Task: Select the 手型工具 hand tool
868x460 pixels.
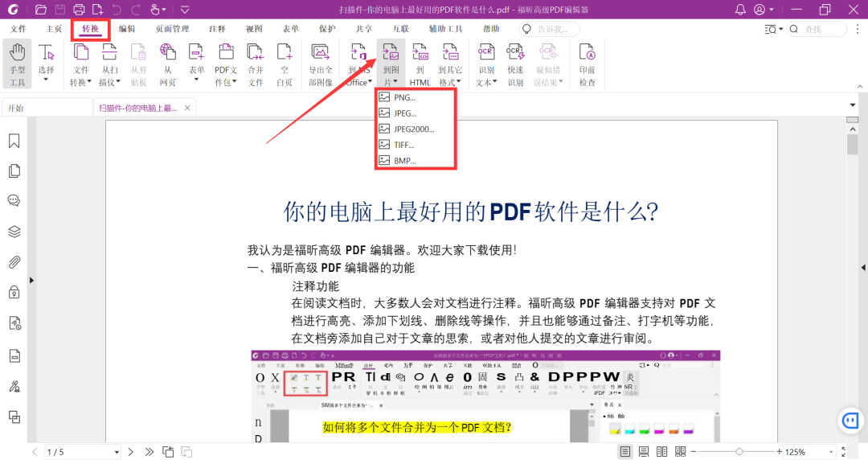Action: click(x=17, y=64)
